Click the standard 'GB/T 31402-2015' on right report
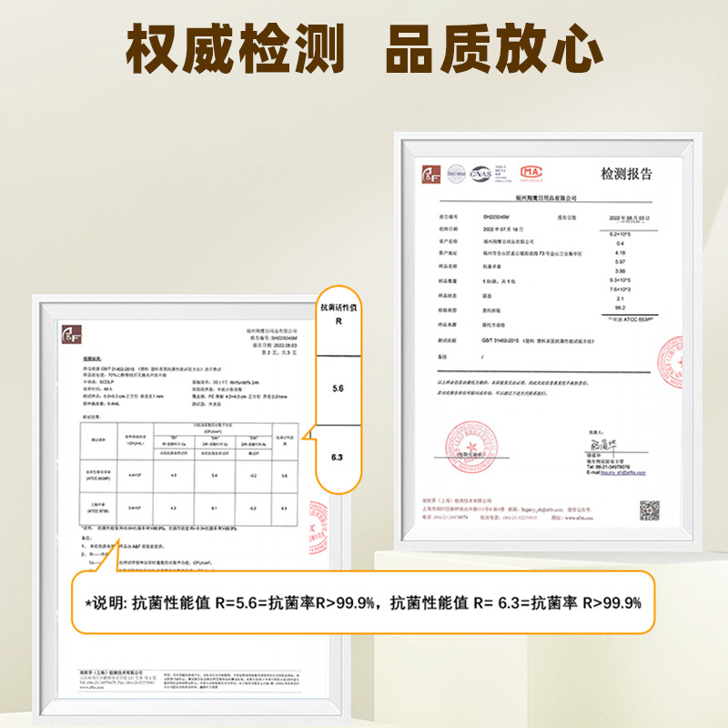This screenshot has height=728, width=728. coord(500,340)
